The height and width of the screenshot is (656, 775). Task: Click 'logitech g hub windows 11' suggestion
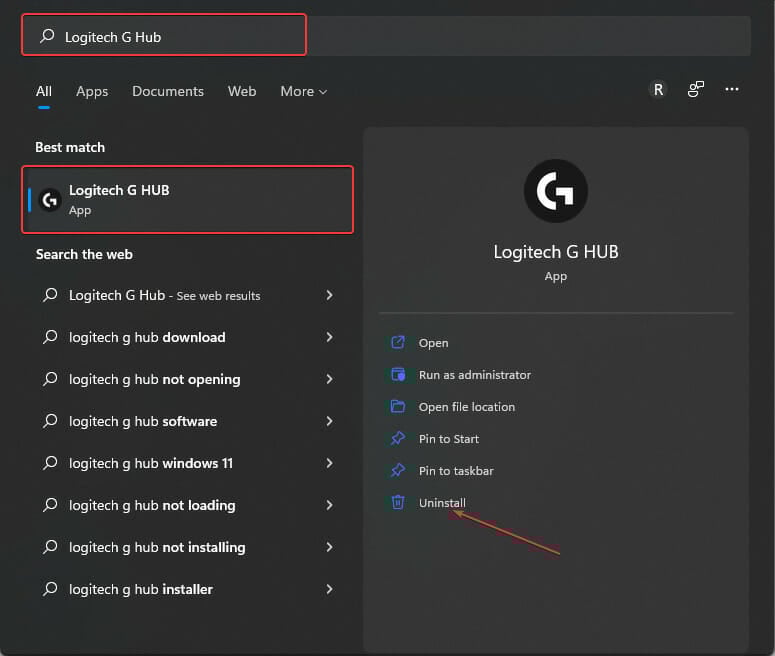coord(188,463)
